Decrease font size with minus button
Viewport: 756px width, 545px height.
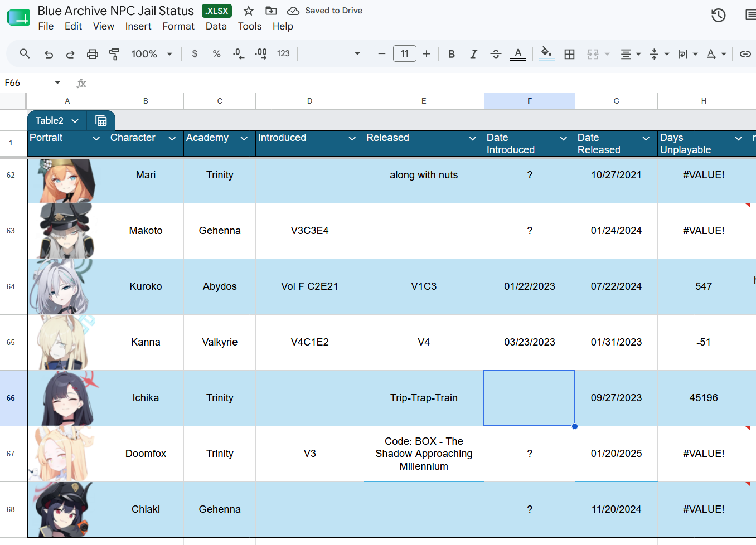click(382, 54)
